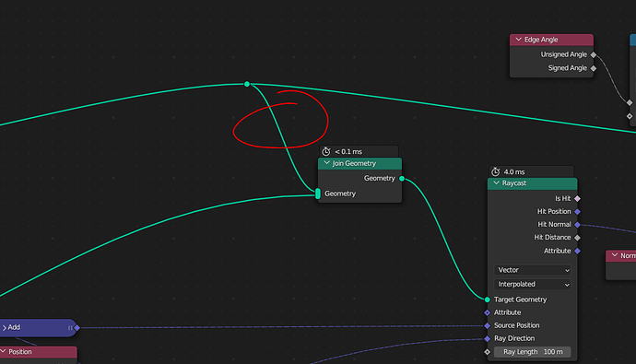Select the Join Geometry node header

click(x=359, y=163)
